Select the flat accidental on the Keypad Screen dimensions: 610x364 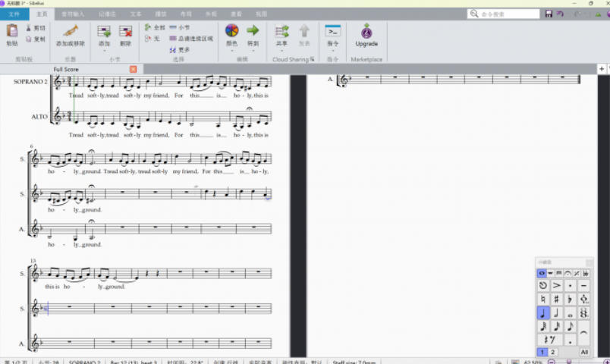click(570, 299)
